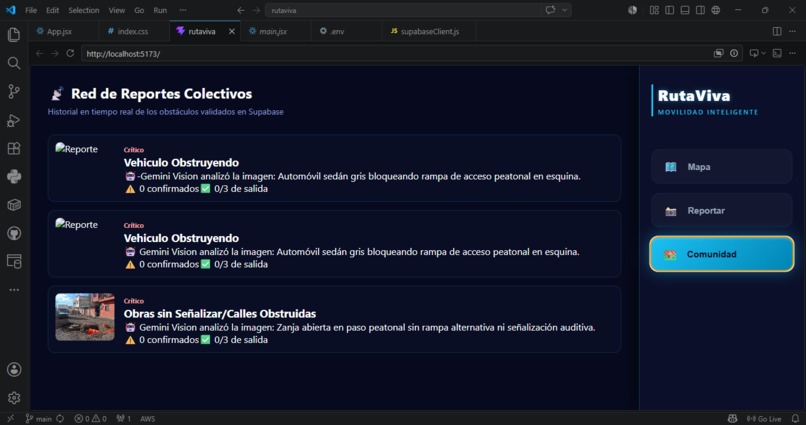Go back using title bar navigation arrow
Image resolution: width=806 pixels, height=425 pixels.
click(241, 10)
